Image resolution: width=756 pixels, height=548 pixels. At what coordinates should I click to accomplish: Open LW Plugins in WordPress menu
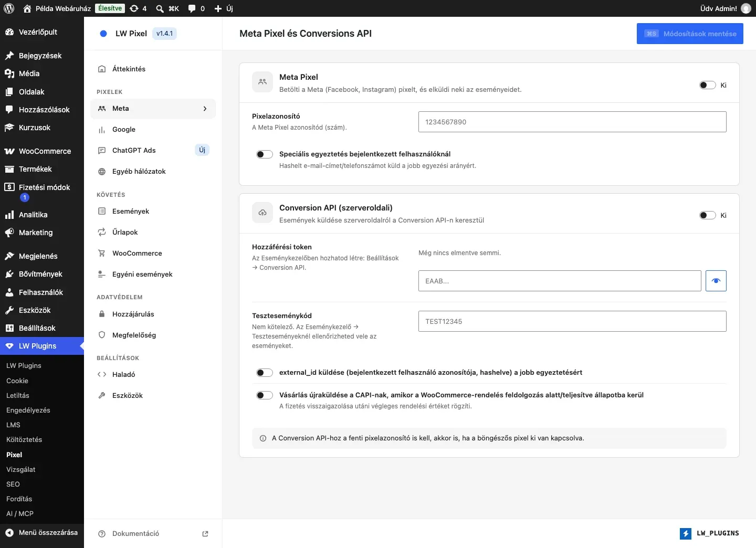(42, 346)
